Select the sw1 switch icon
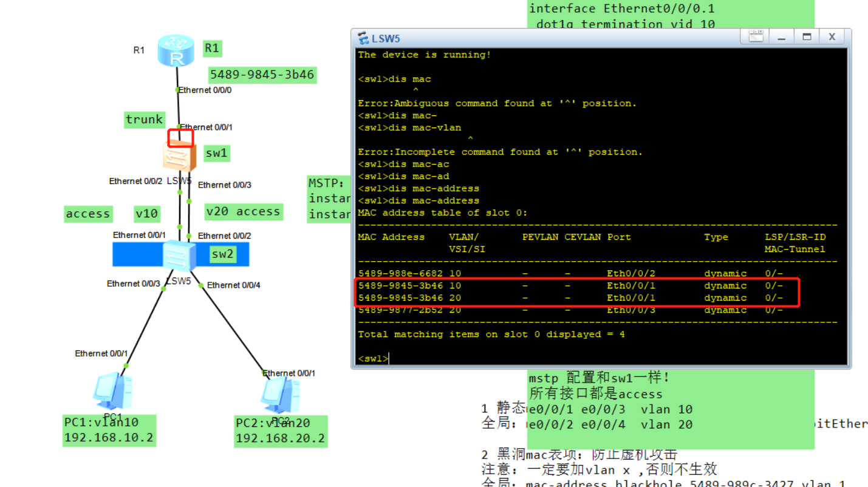Screen dimensions: 868x487 click(180, 156)
